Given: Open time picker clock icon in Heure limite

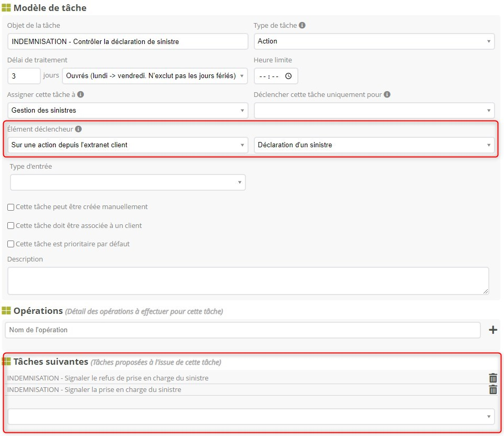Looking at the screenshot, I should point(288,76).
